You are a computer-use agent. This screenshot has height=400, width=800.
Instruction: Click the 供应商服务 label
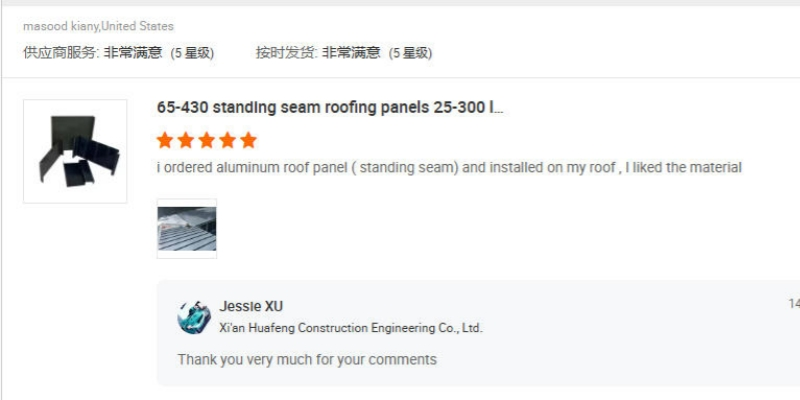point(61,53)
